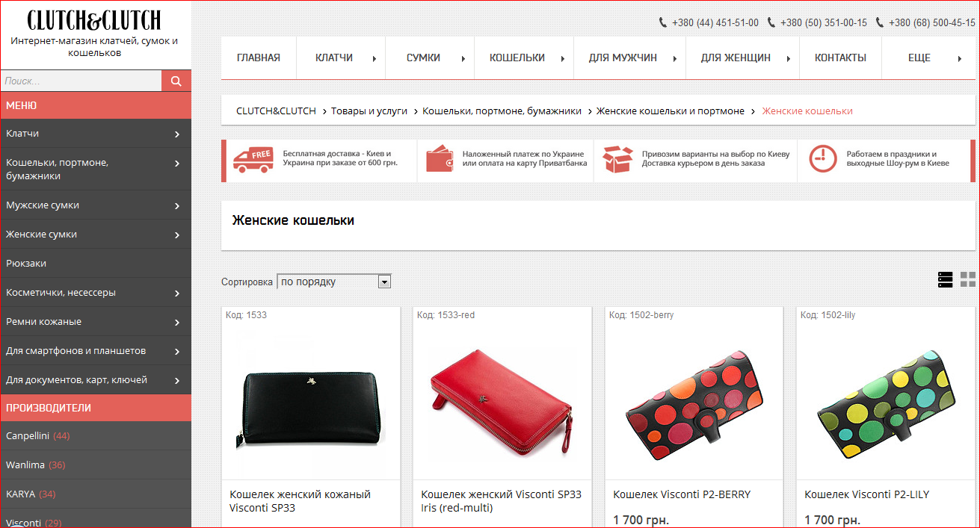The image size is (980, 528).
Task: Expand the ЕЩЕ top navigation arrow
Action: (960, 58)
